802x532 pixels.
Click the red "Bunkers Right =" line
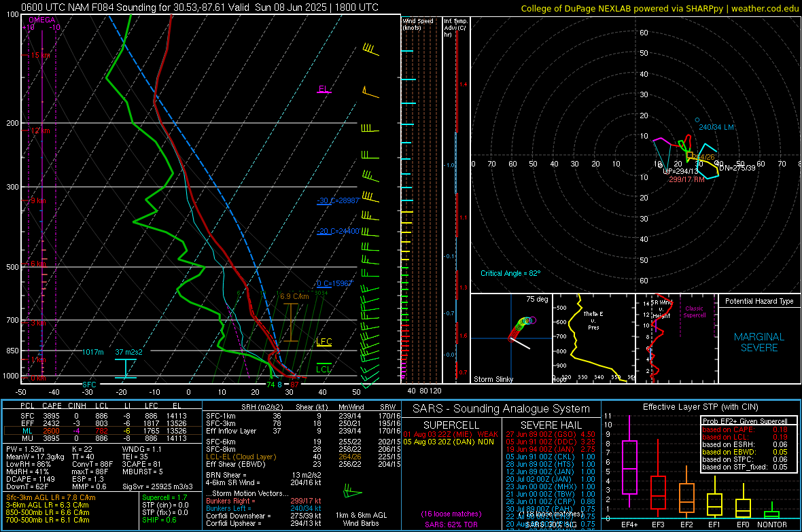tap(264, 501)
